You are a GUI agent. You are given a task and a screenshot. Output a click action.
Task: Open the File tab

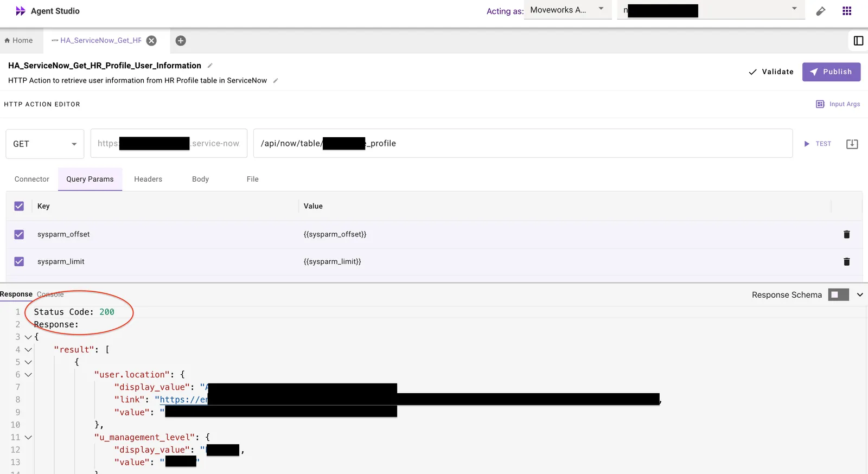[x=253, y=179]
